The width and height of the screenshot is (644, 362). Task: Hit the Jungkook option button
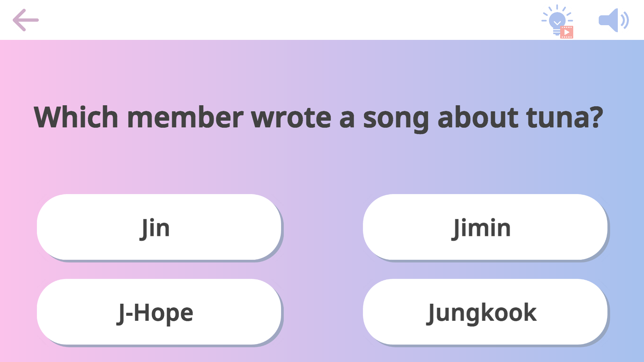[485, 312]
